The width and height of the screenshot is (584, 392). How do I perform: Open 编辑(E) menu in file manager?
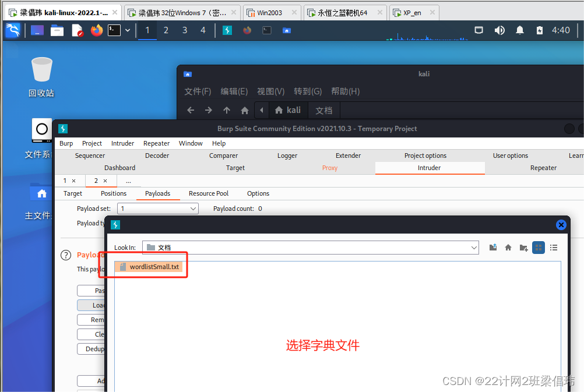[234, 91]
